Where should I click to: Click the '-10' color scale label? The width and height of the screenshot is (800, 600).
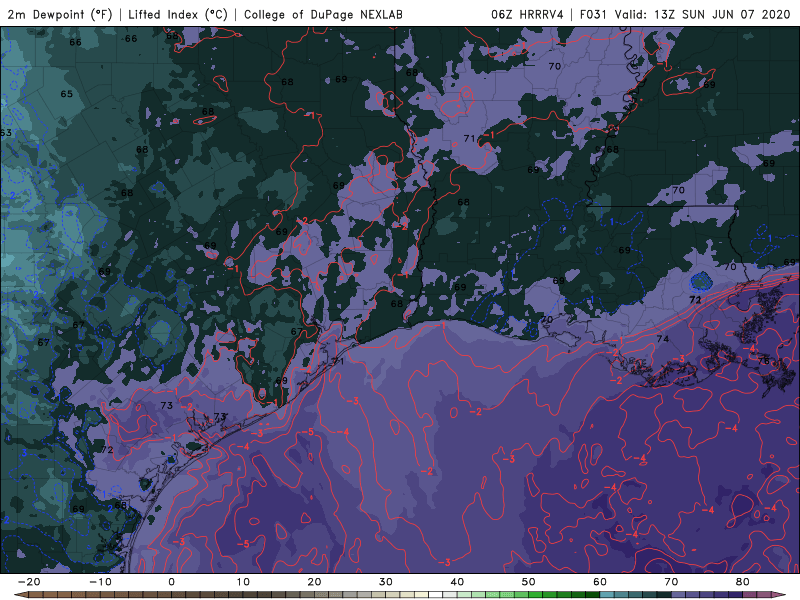pyautogui.click(x=100, y=582)
